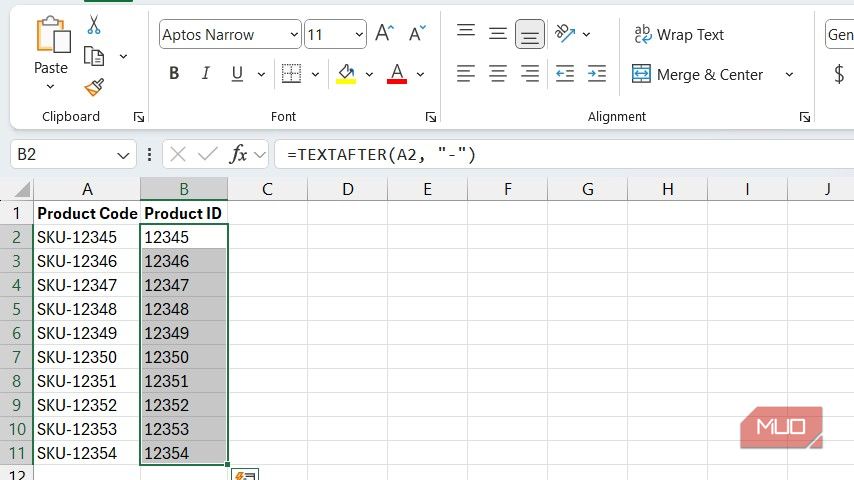Select column A header

87,189
